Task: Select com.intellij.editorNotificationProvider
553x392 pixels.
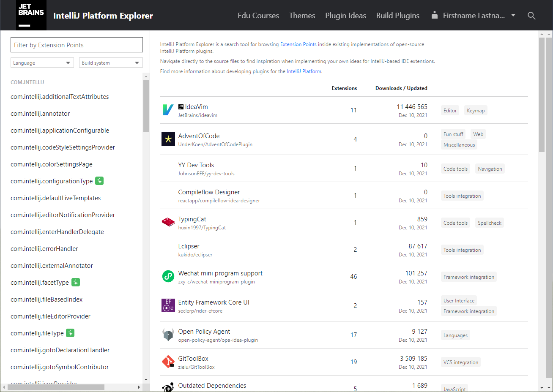Action: (63, 215)
